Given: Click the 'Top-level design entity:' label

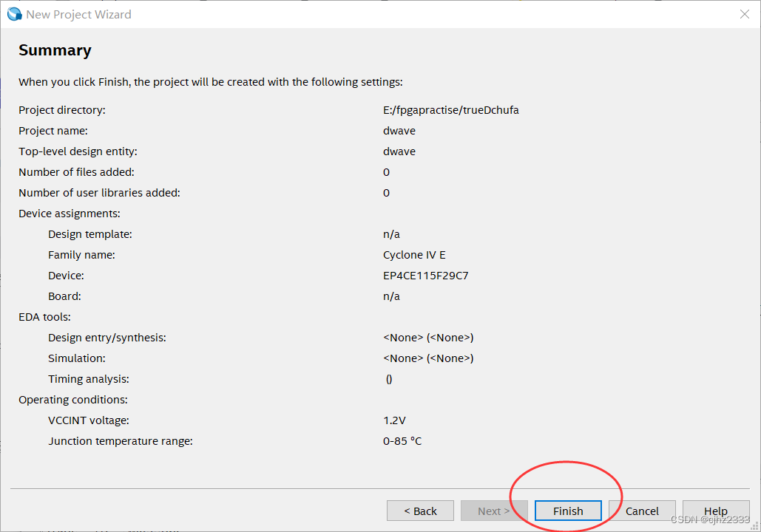Looking at the screenshot, I should coord(78,151).
